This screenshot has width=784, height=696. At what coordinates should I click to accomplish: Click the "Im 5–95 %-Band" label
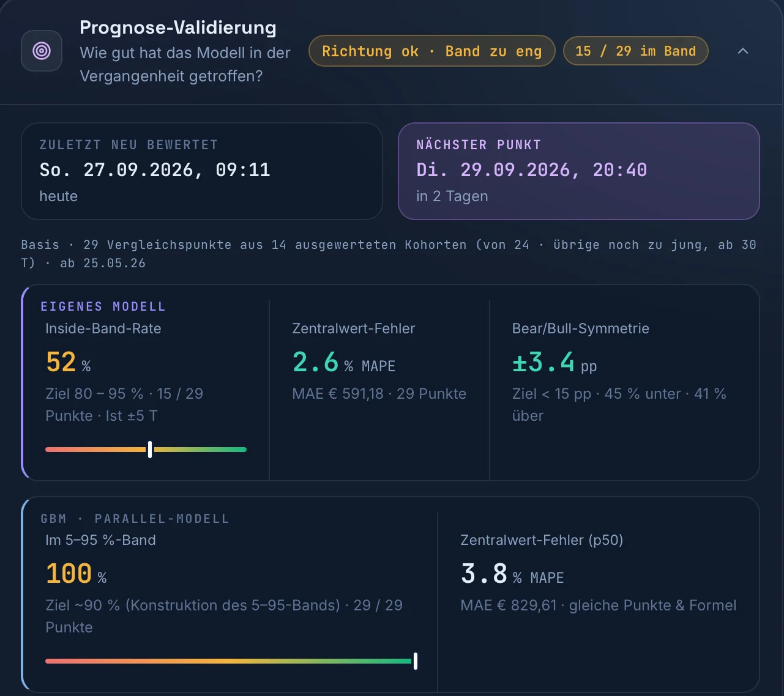click(100, 540)
